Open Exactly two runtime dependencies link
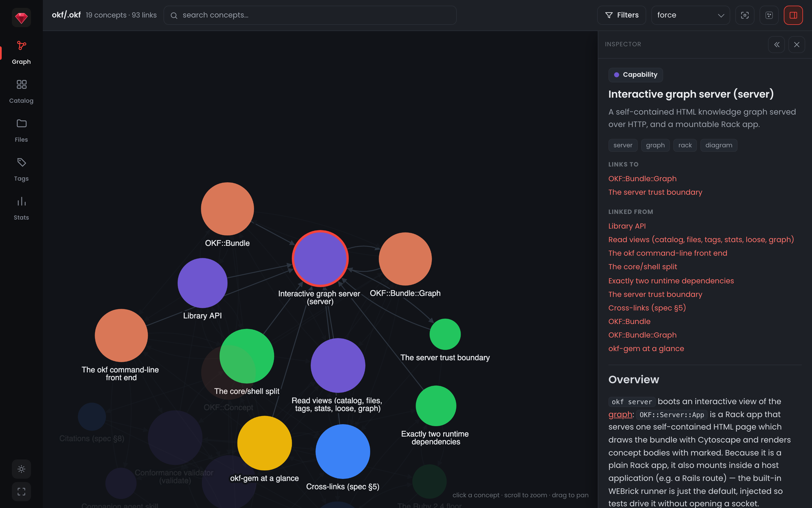This screenshot has height=508, width=812. (671, 281)
